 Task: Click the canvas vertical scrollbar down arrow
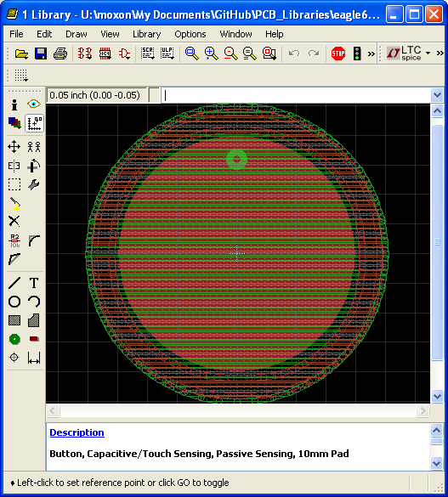(437, 396)
